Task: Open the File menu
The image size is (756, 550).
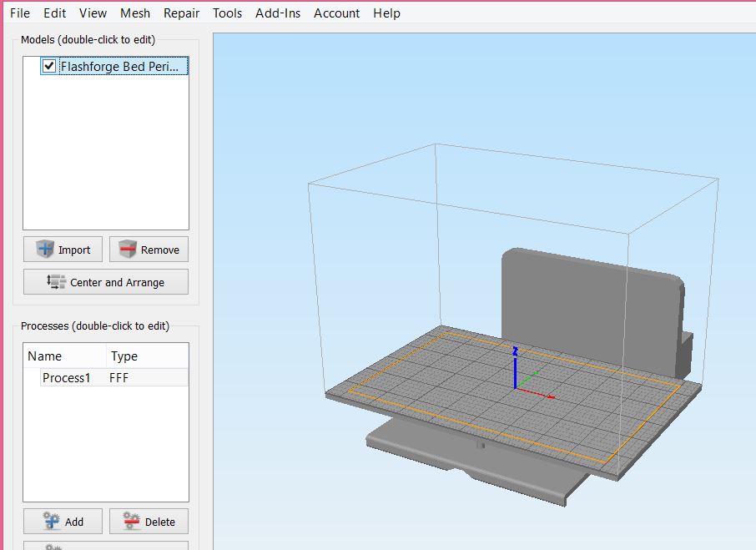Action: click(20, 13)
